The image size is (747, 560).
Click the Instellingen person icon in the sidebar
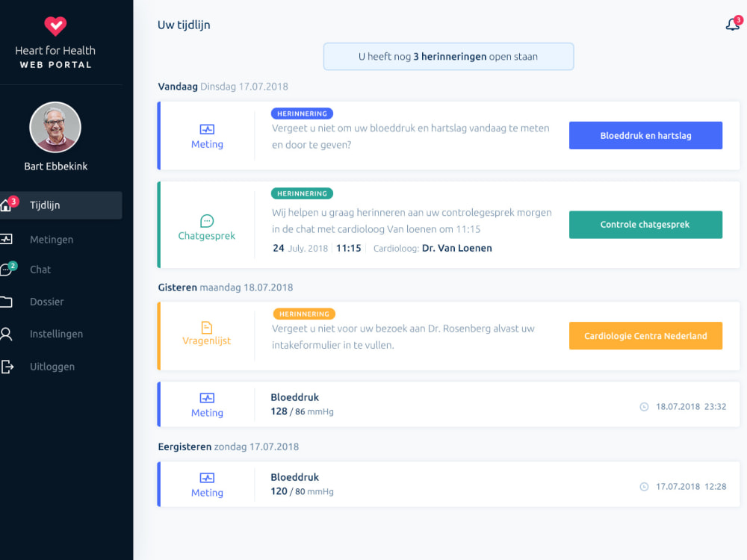click(6, 334)
